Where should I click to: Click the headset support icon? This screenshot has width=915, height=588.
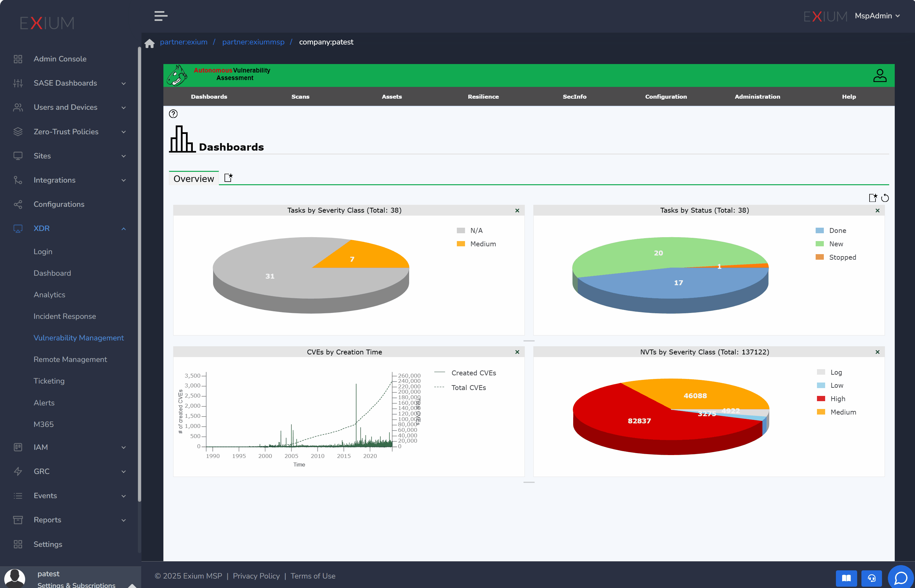pos(872,578)
